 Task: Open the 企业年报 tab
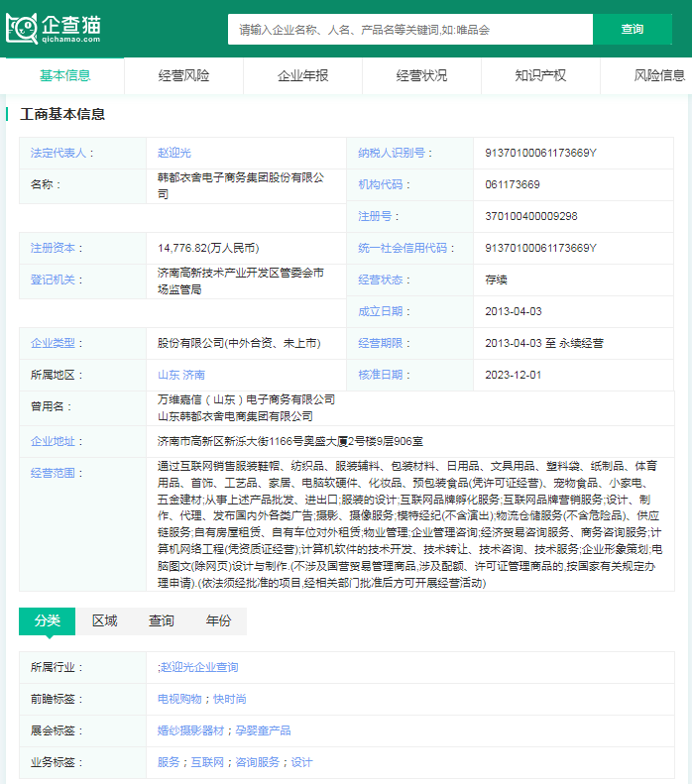(x=302, y=75)
